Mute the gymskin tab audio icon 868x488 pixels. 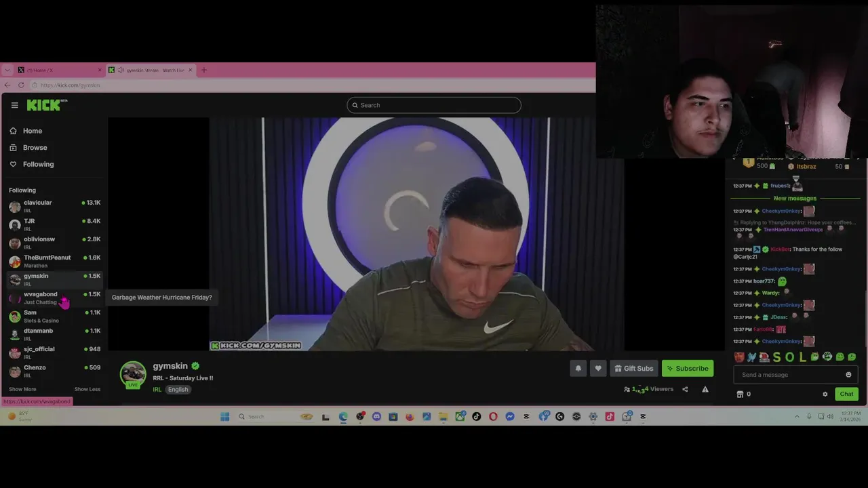click(x=121, y=70)
